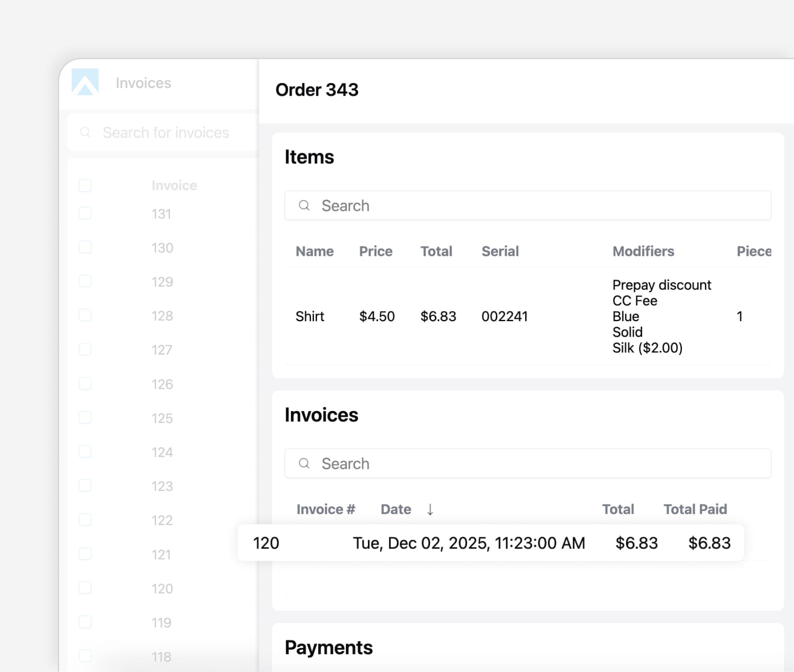
Task: Click the search icon inside the Items panel
Action: (305, 205)
